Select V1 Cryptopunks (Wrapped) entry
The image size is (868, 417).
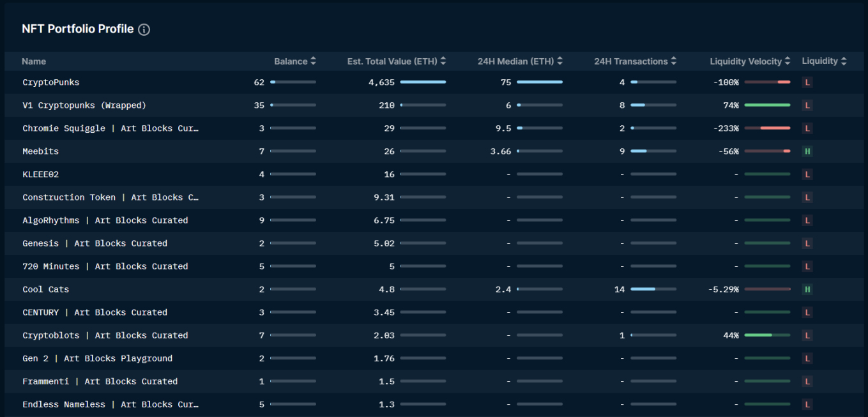(x=84, y=105)
